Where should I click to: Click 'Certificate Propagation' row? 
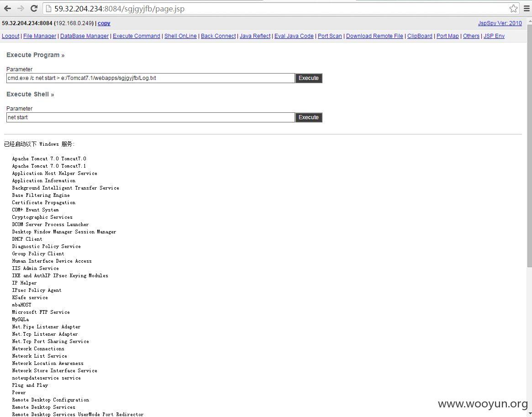point(44,202)
